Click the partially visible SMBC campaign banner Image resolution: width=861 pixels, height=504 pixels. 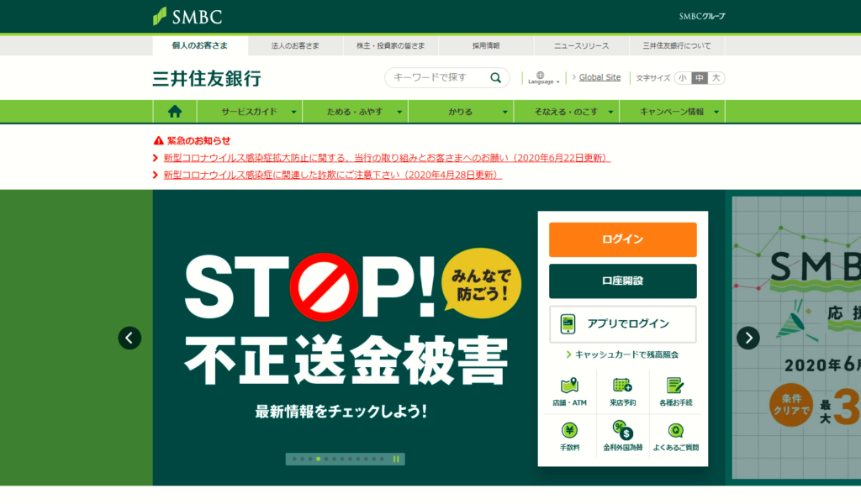click(796, 338)
